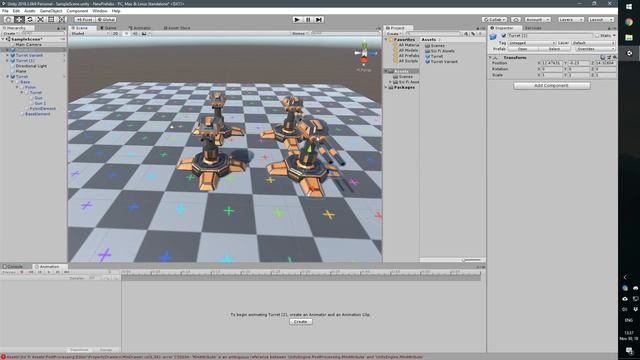The width and height of the screenshot is (640, 360).
Task: Open the Project Create dropdown
Action: (x=393, y=33)
